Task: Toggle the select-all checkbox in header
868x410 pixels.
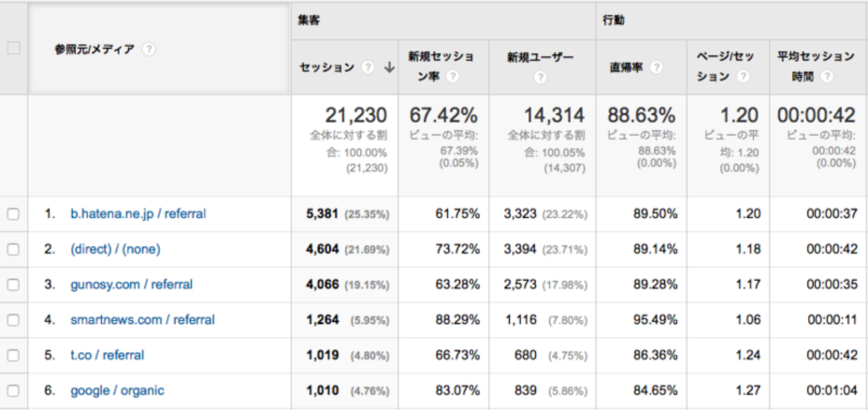Action: coord(13,48)
